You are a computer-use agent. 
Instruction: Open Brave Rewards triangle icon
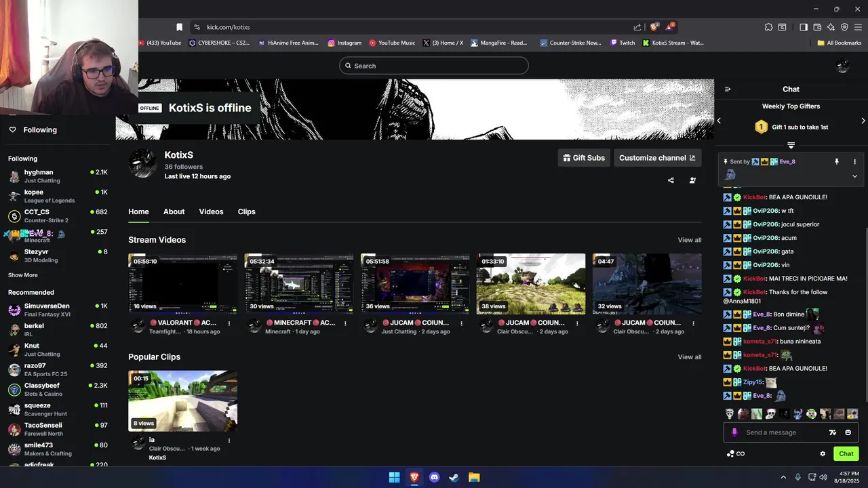pyautogui.click(x=671, y=27)
